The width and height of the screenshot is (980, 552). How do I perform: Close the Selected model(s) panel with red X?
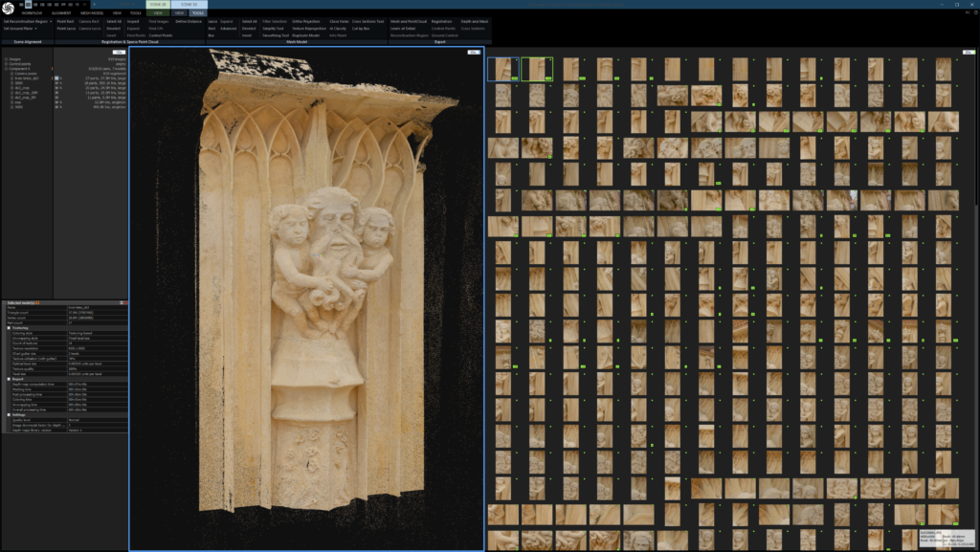pos(125,303)
